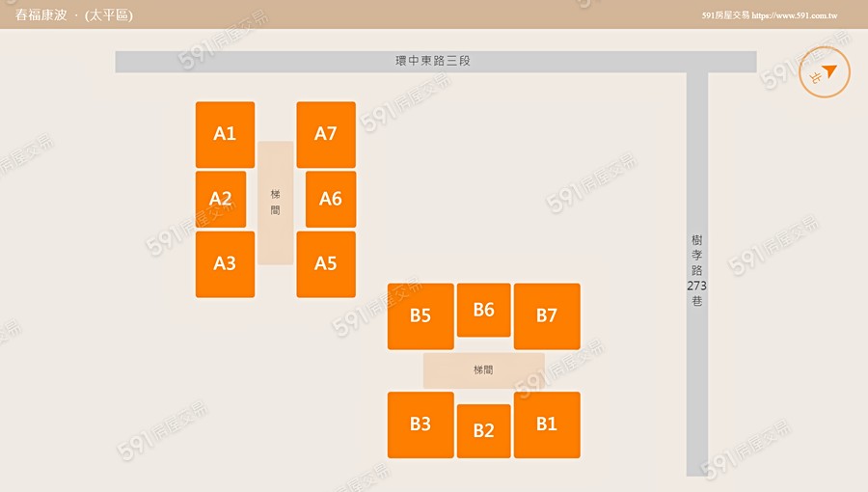Click the 樹孝路273巷 road label
This screenshot has width=868, height=492.
[696, 270]
